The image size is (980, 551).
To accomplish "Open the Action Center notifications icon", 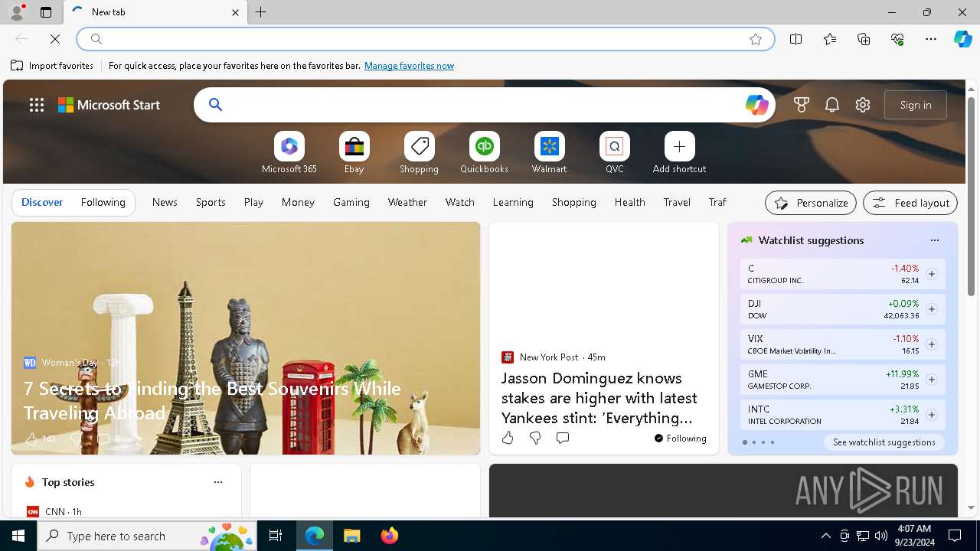I will [x=955, y=536].
